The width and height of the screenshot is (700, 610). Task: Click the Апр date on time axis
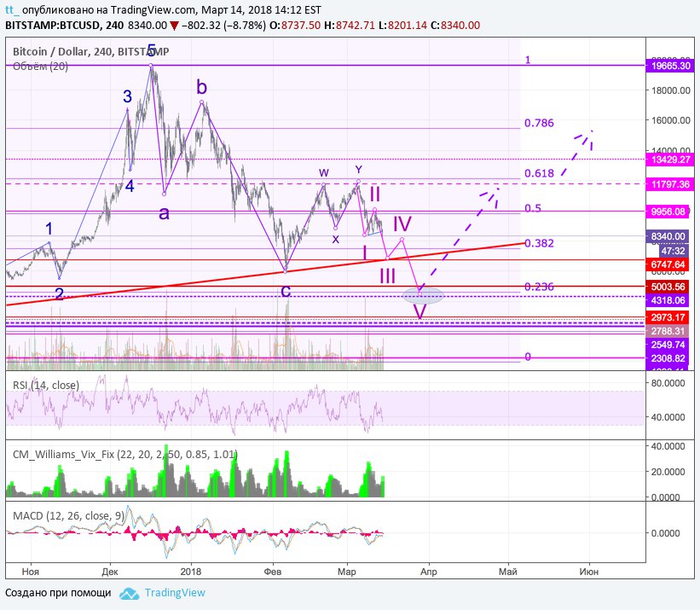[429, 572]
